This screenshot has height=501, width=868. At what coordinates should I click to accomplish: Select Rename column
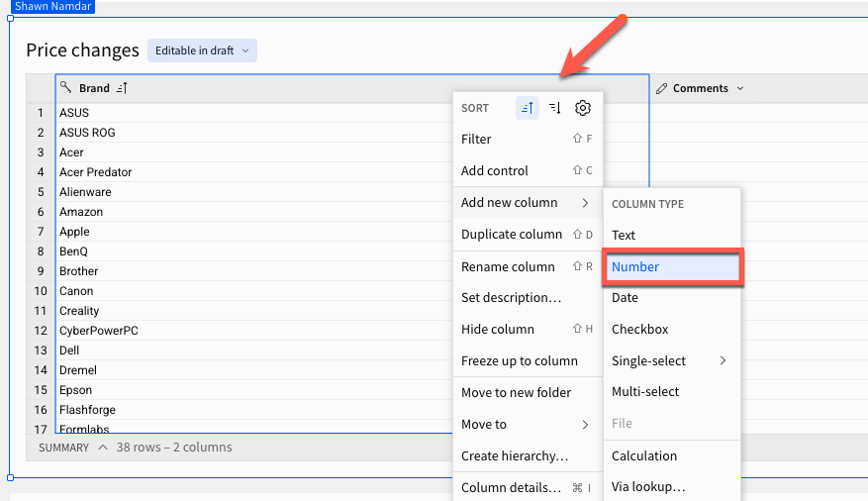coord(528,266)
